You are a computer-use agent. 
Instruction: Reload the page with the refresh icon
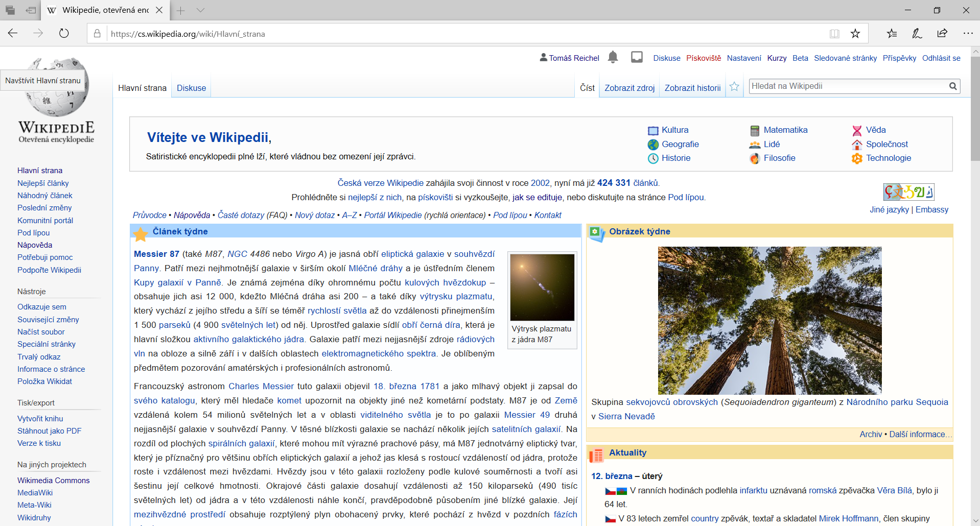[64, 33]
